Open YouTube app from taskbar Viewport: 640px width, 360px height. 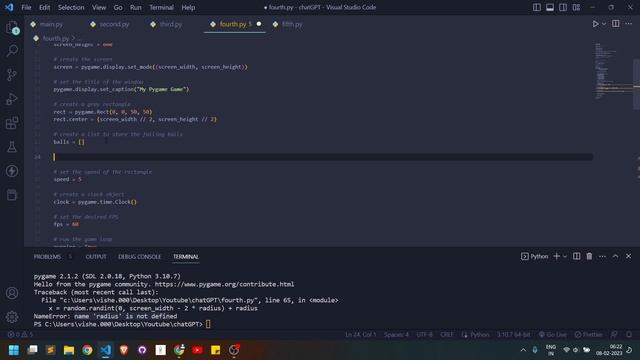coord(197,350)
